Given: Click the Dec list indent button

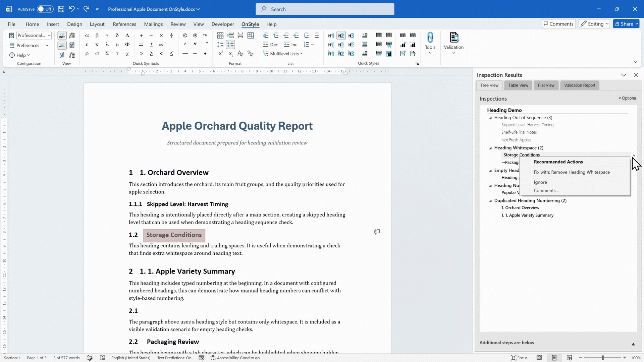Looking at the screenshot, I should tap(270, 45).
